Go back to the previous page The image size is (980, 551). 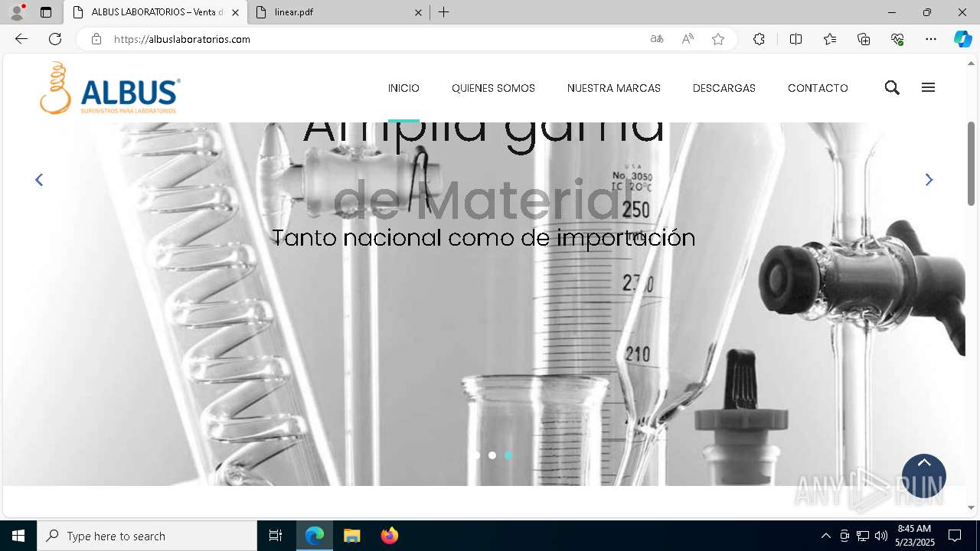tap(21, 39)
